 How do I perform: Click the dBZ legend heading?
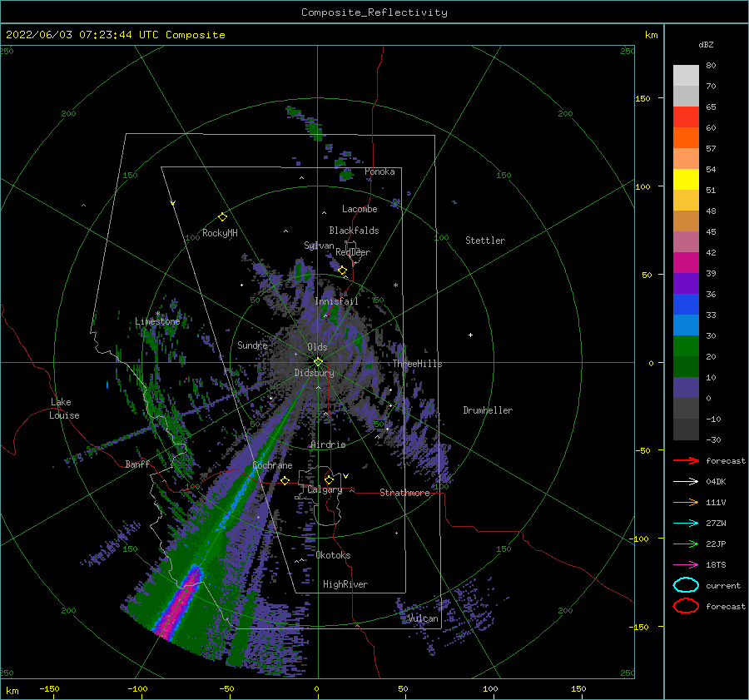[x=706, y=44]
